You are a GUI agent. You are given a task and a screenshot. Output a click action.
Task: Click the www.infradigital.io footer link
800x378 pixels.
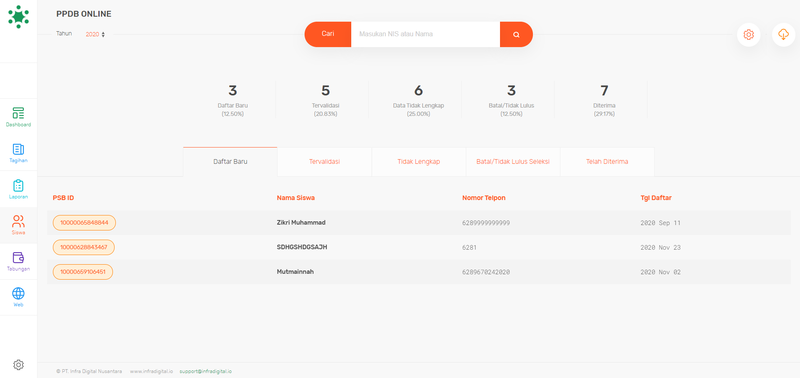coord(151,371)
